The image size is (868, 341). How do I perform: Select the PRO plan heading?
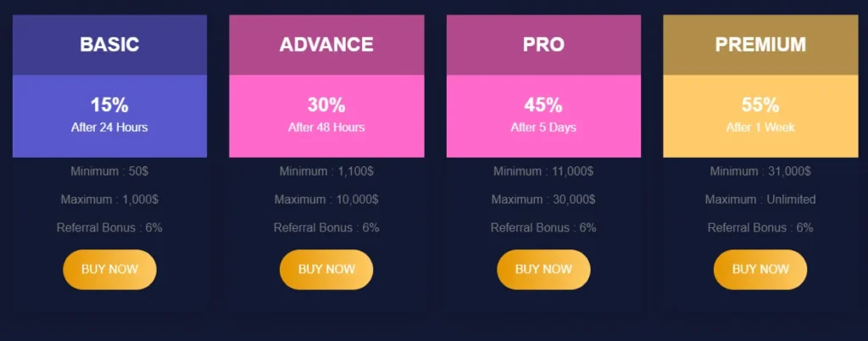[543, 45]
